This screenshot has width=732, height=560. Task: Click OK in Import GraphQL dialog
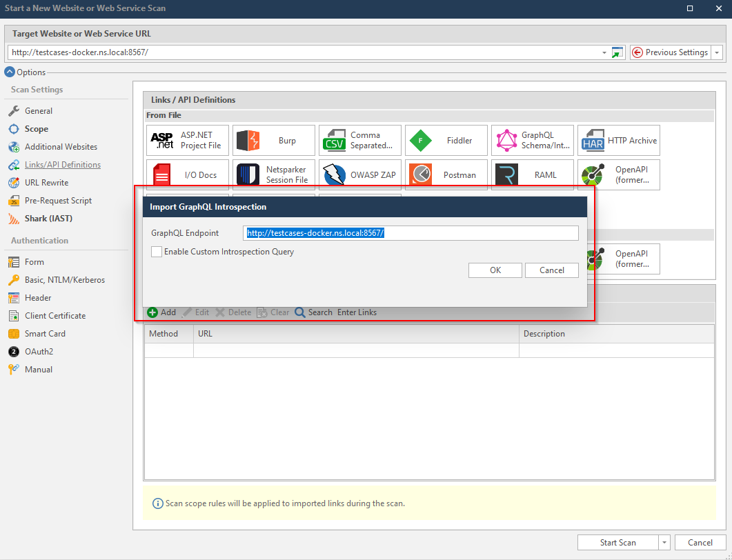coord(495,270)
